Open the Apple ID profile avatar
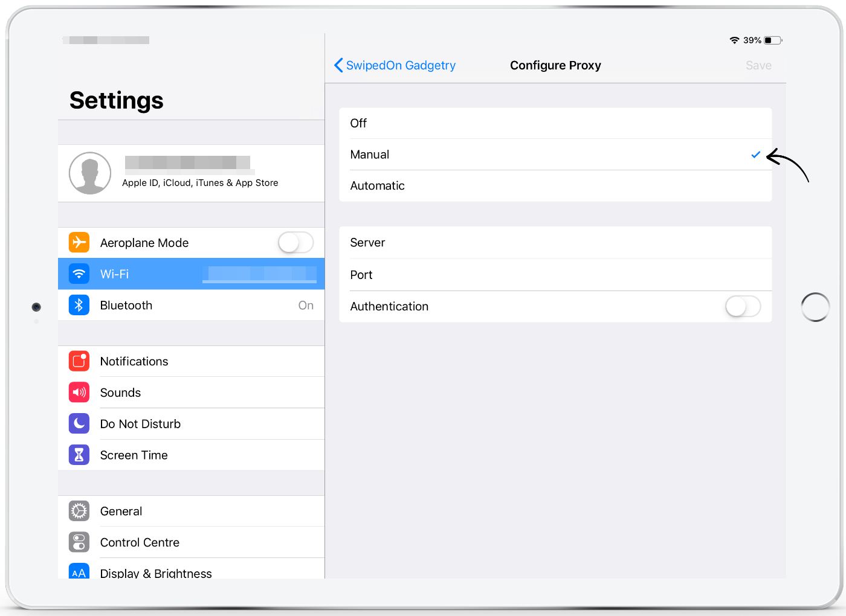This screenshot has height=616, width=846. click(90, 173)
